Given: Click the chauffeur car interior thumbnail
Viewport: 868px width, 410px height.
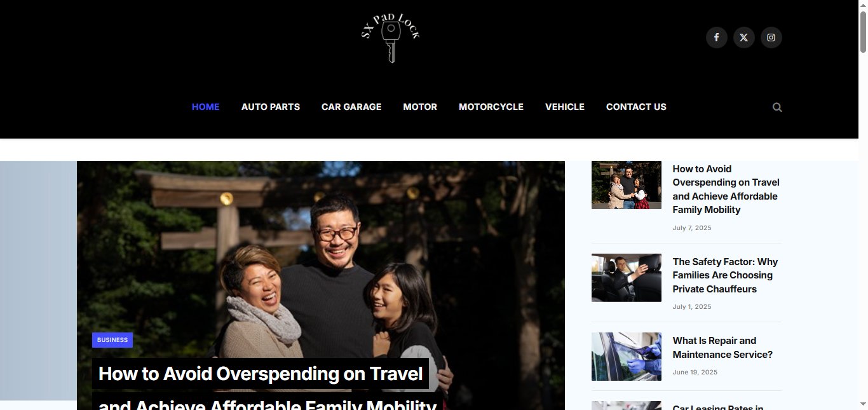Looking at the screenshot, I should [x=627, y=278].
